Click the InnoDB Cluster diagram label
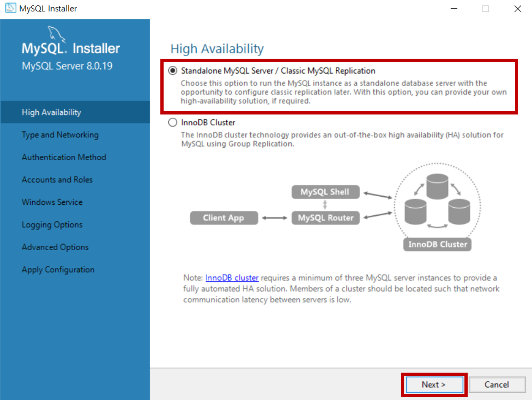Image resolution: width=532 pixels, height=400 pixels. tap(437, 244)
